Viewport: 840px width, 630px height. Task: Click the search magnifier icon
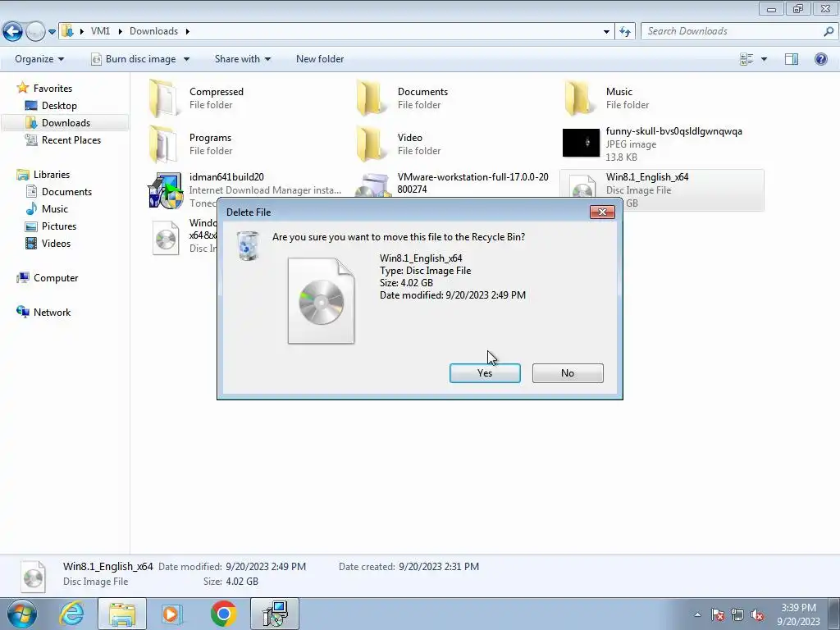pyautogui.click(x=829, y=31)
